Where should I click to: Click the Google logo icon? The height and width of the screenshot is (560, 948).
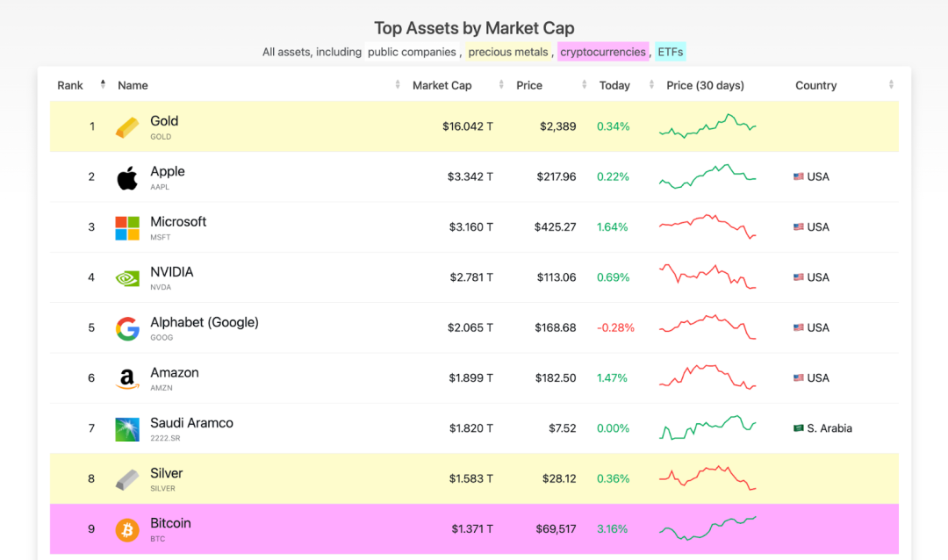click(127, 329)
